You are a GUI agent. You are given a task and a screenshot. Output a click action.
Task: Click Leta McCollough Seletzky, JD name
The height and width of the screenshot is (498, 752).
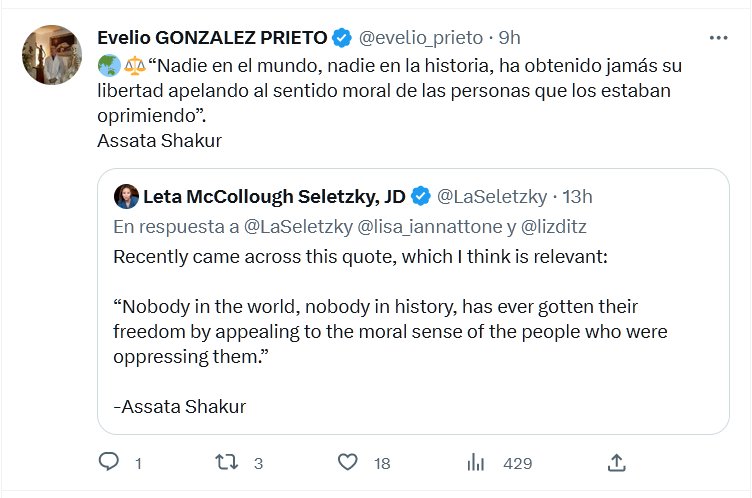tap(274, 195)
